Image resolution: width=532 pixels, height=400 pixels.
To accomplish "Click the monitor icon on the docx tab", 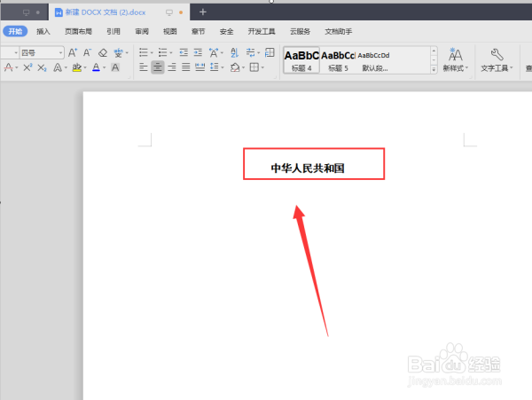I will pos(169,12).
